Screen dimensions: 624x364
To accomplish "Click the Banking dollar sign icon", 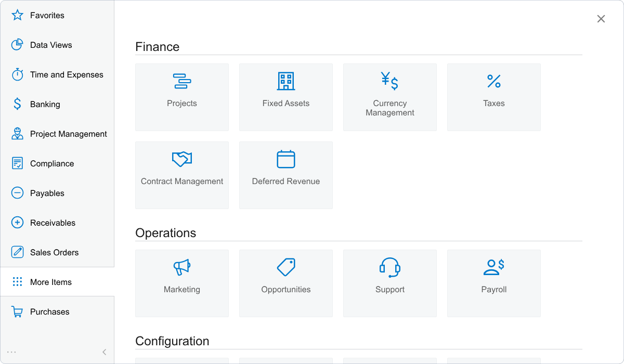I will 17,104.
